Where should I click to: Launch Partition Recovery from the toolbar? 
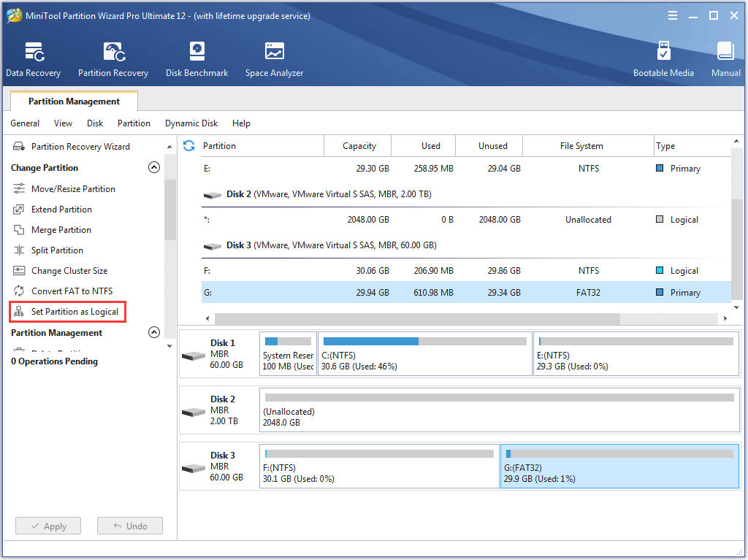click(113, 59)
